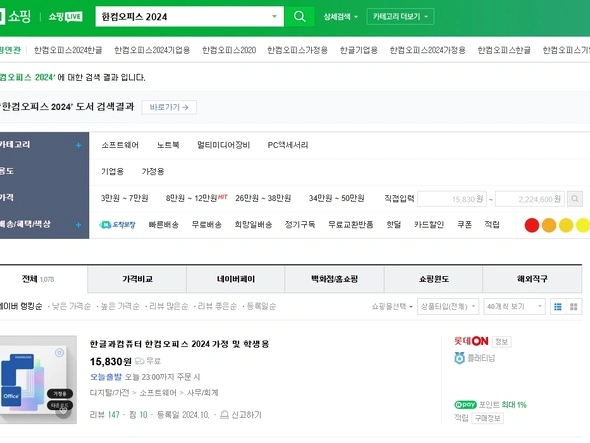Toggle the 정기구독 filter
Screen dimensions: 590x443
(x=300, y=225)
